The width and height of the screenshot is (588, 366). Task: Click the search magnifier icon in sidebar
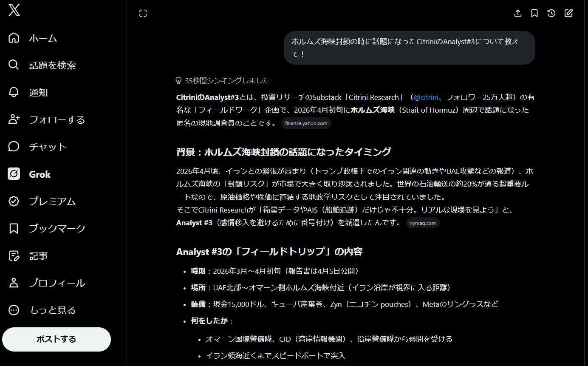point(14,65)
